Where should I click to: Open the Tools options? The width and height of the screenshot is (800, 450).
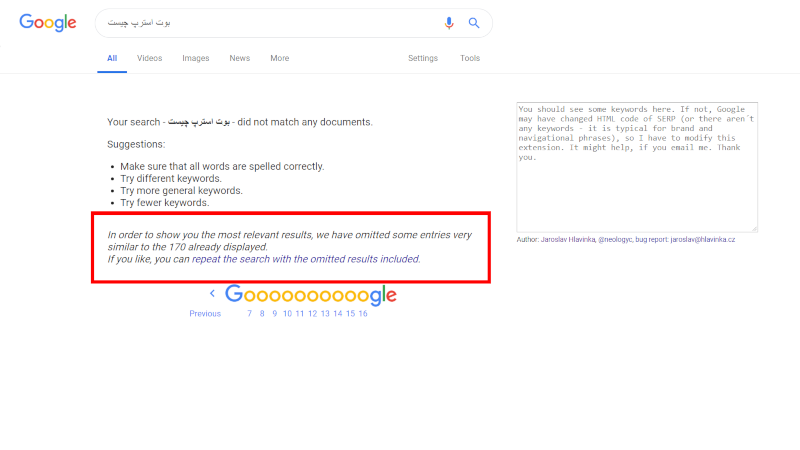click(470, 58)
